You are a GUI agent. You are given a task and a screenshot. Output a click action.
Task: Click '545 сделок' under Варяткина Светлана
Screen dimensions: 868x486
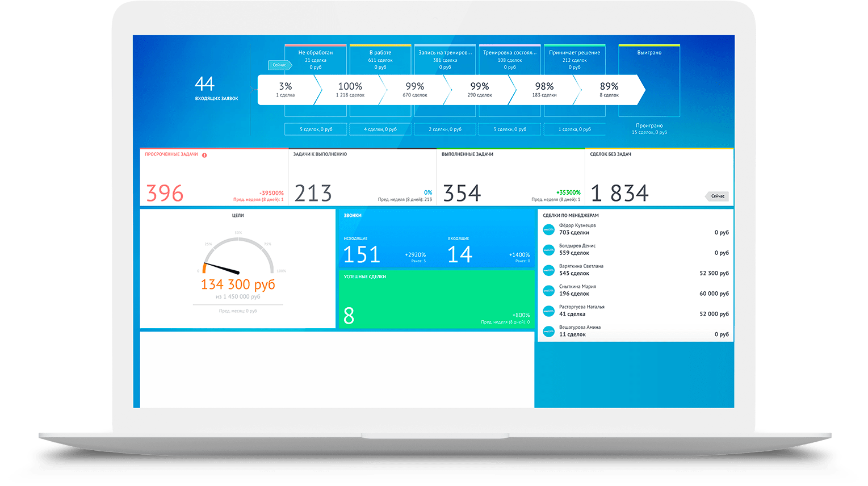pos(574,274)
